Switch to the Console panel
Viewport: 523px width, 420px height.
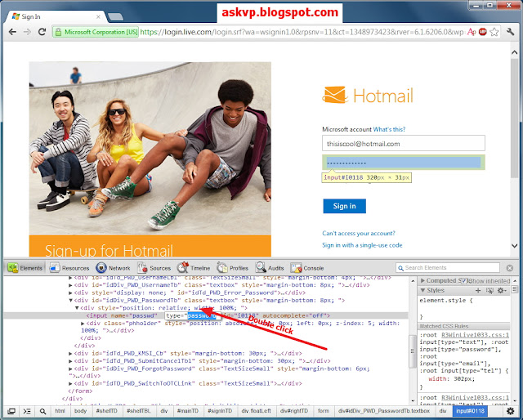[x=307, y=268]
